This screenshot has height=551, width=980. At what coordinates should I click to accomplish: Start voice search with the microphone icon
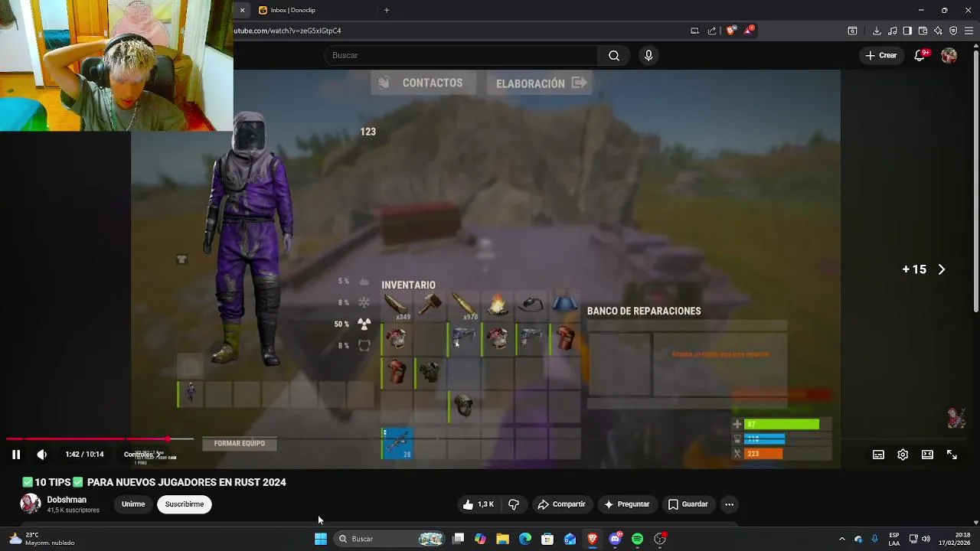pos(648,55)
